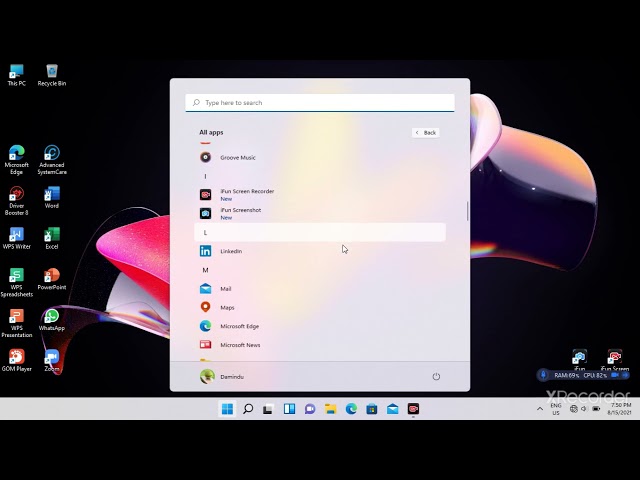Open the clock showing 7:50 PM
Image resolution: width=640 pixels, height=480 pixels.
tap(619, 409)
